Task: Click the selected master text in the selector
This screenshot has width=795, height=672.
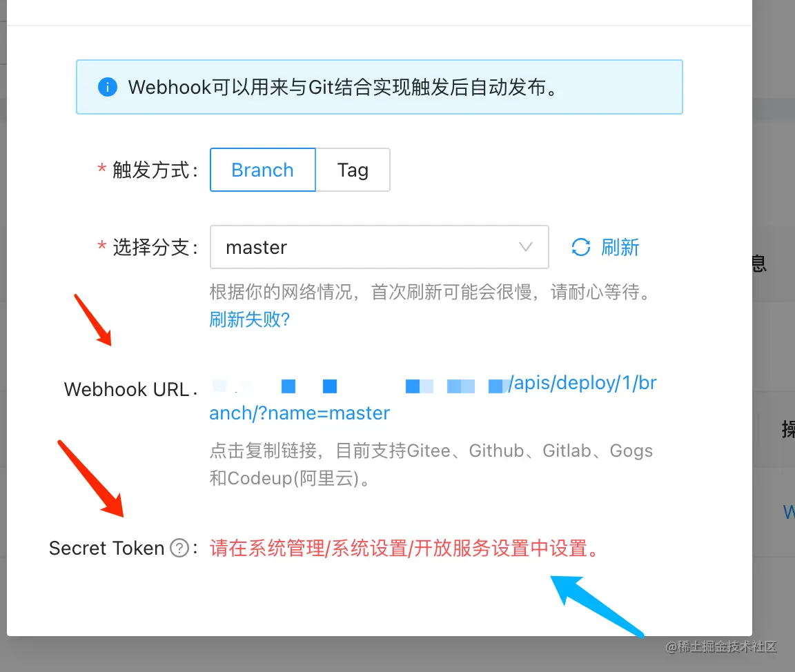Action: point(257,247)
